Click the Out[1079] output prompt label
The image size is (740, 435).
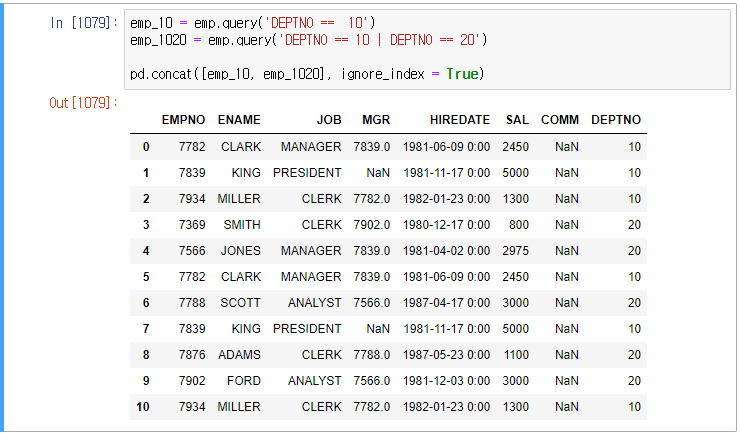[x=83, y=102]
